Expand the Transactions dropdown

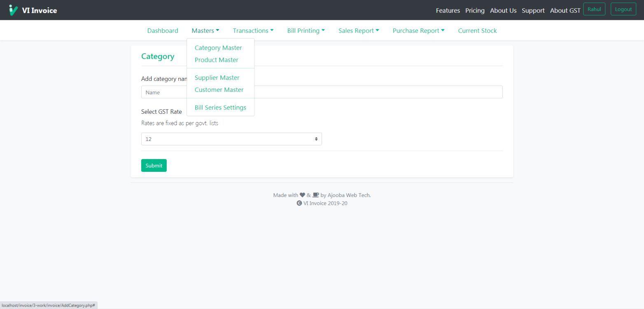253,30
